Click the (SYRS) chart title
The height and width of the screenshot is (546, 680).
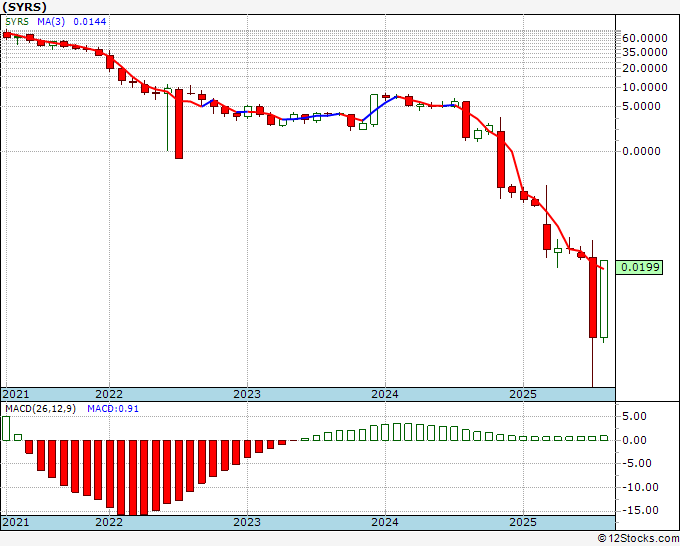tap(24, 7)
